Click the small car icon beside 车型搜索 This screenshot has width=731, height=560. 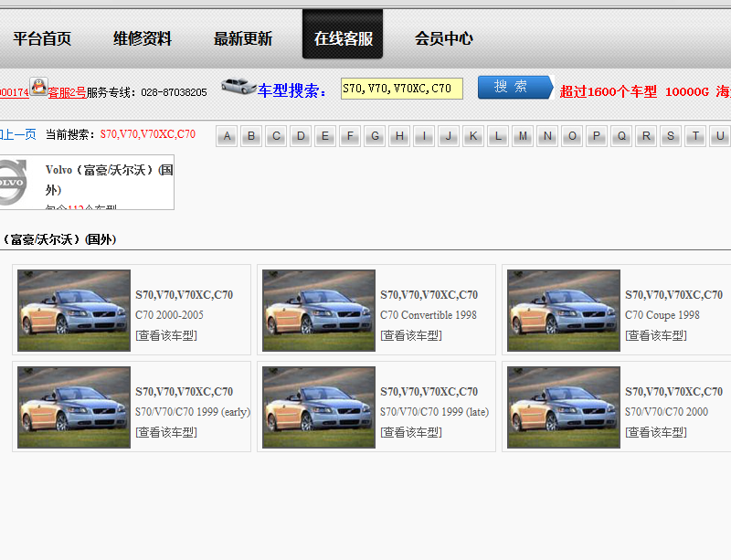pyautogui.click(x=238, y=87)
